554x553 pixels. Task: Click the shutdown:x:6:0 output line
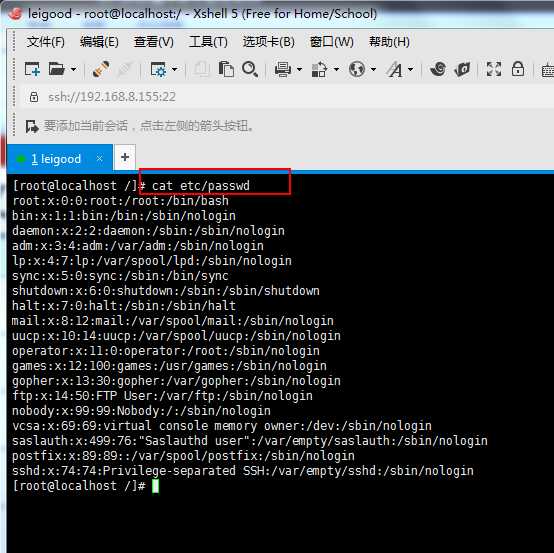tap(166, 291)
